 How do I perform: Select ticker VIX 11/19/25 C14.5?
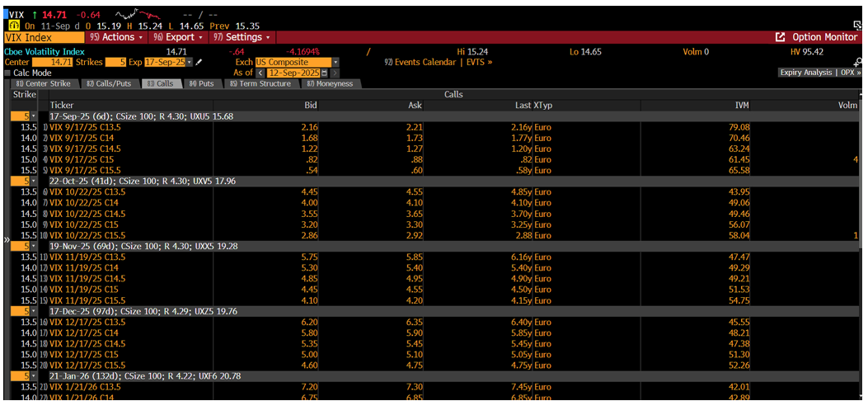tap(87, 277)
